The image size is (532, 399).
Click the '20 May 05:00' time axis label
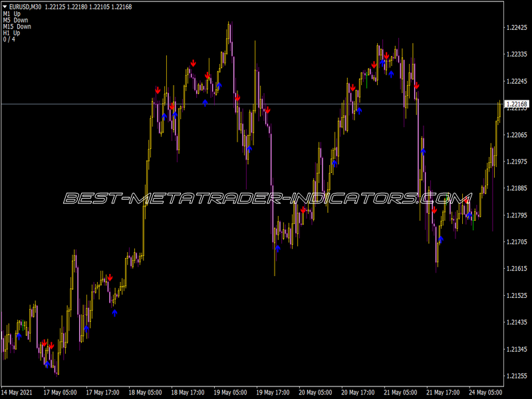pyautogui.click(x=315, y=392)
